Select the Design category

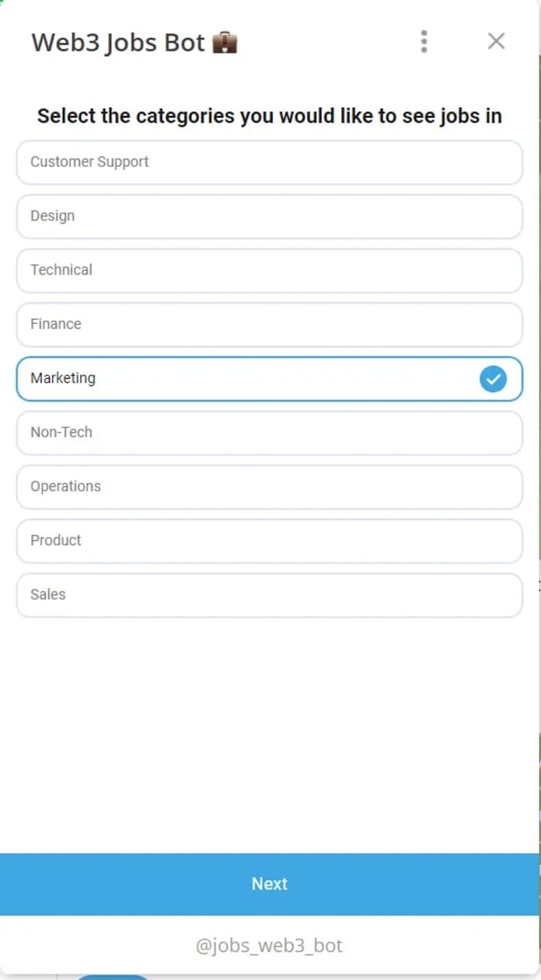[x=269, y=216]
